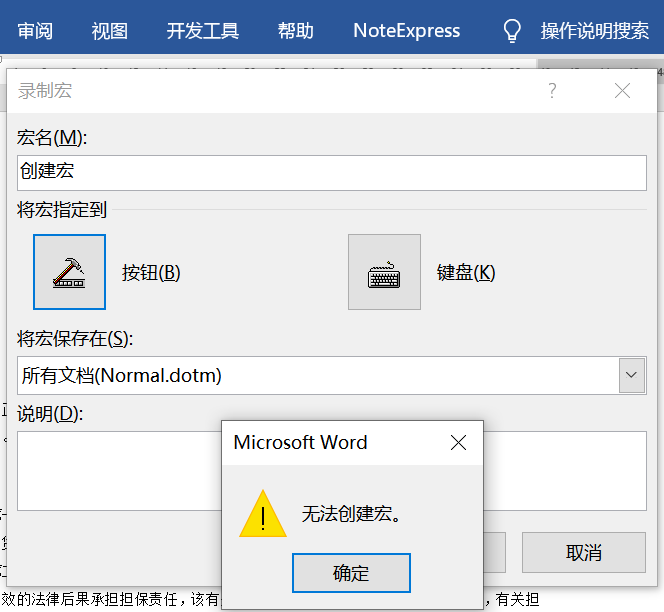Click the 无法创建宏 message text

[x=351, y=514]
